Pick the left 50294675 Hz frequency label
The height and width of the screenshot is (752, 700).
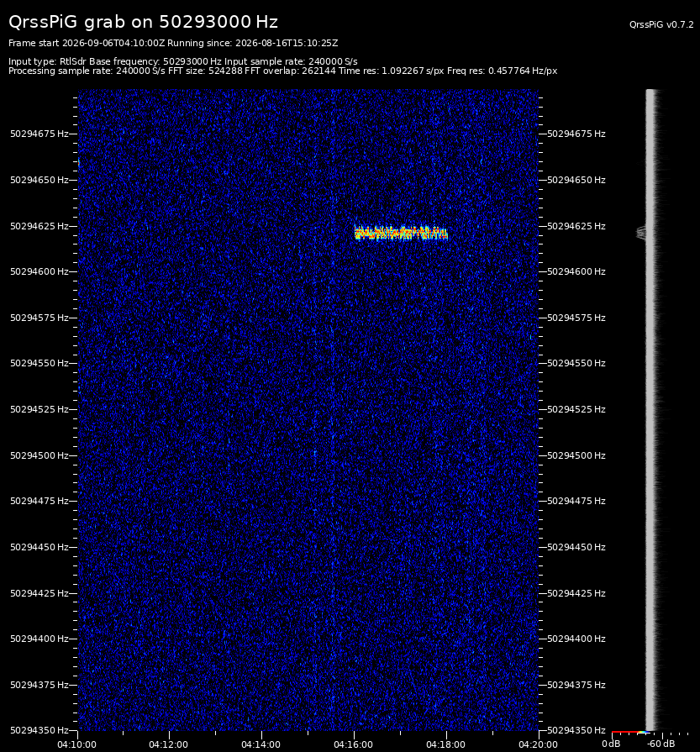pos(39,134)
